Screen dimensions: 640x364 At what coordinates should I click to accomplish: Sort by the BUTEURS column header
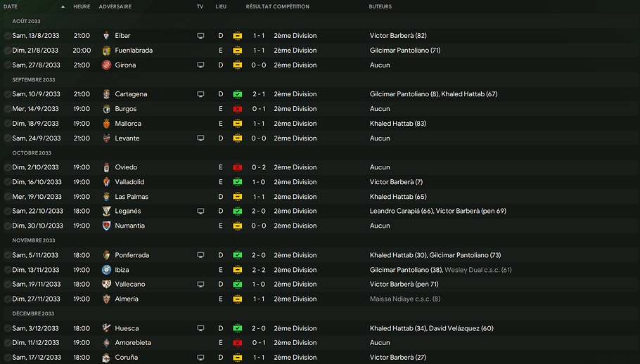(380, 6)
